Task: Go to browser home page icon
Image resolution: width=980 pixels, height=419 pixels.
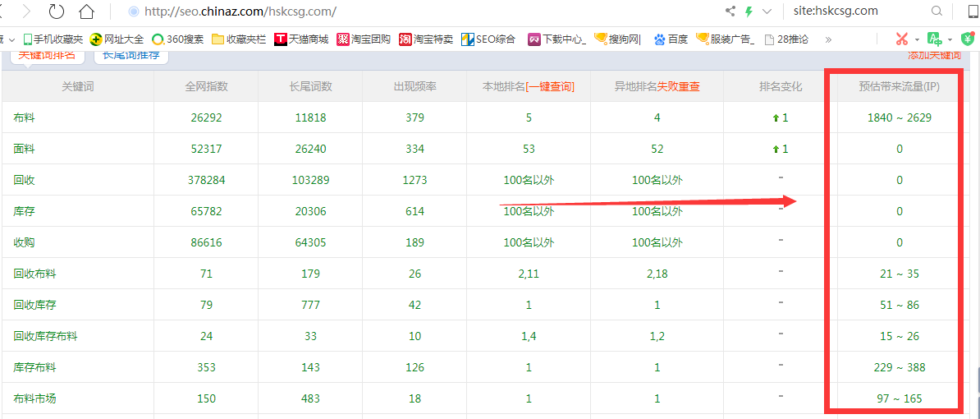Action: point(86,12)
